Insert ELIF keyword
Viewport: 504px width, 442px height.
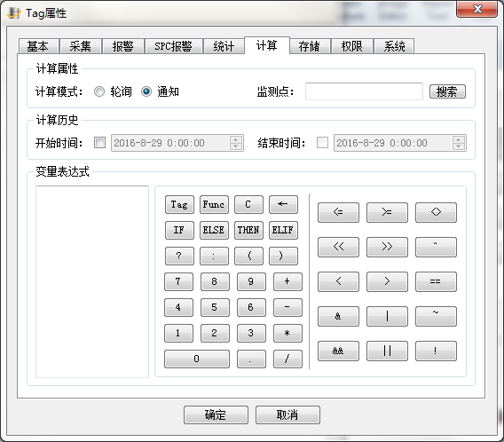283,230
